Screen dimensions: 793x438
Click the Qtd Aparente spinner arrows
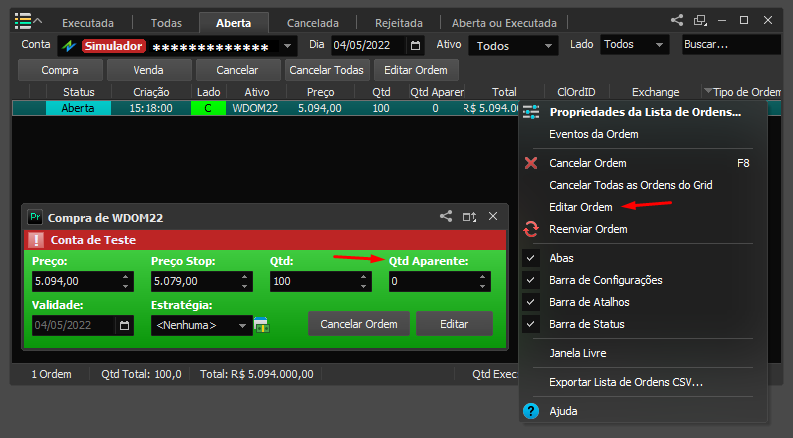coord(482,281)
